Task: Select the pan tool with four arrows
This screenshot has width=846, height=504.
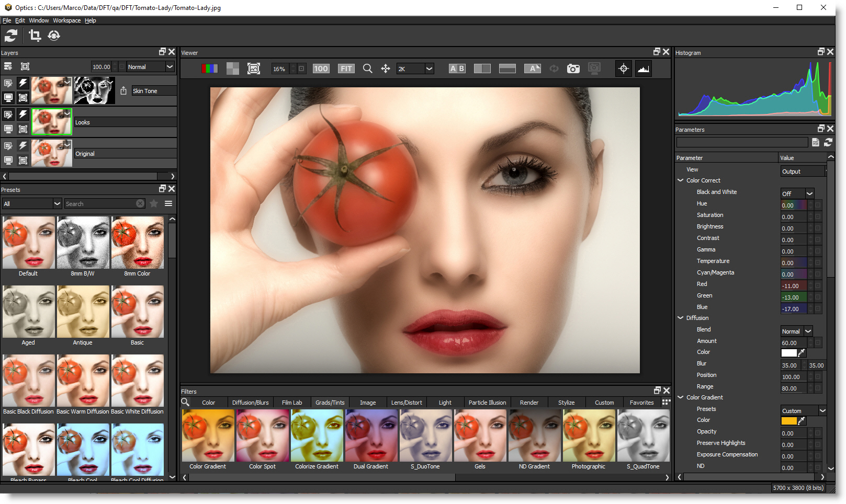Action: pos(386,68)
